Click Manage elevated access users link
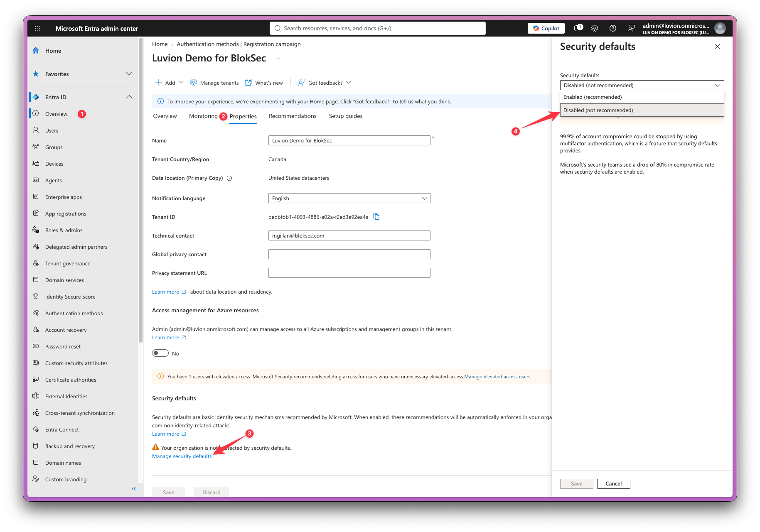Image resolution: width=760 pixels, height=532 pixels. [x=497, y=377]
